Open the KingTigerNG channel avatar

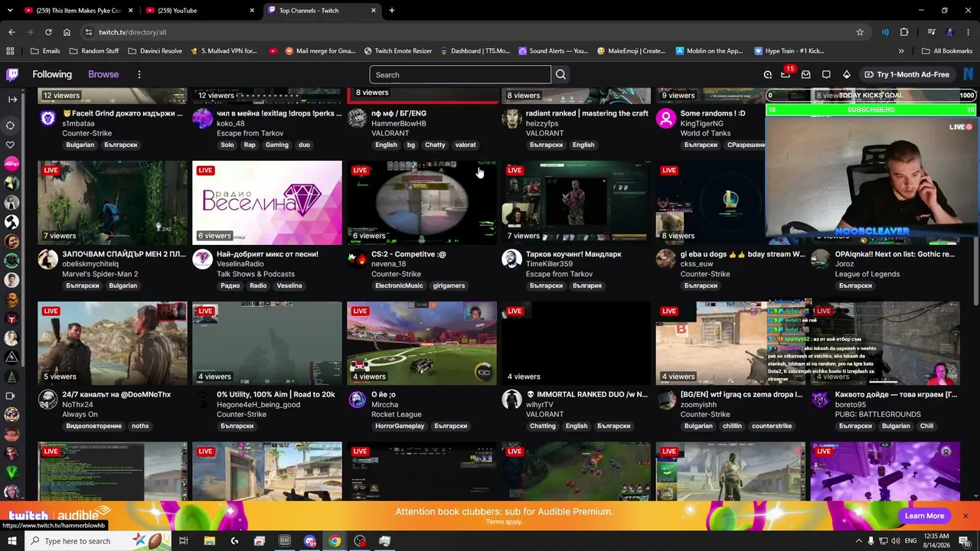point(666,119)
